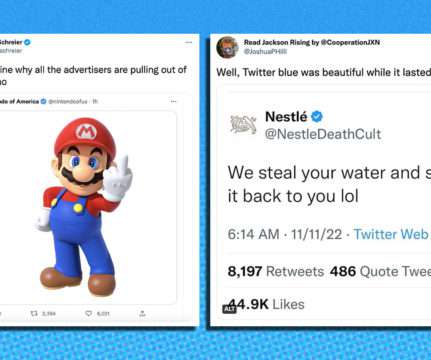Like the Mario tweet with the heart icon
This screenshot has width=431, height=360.
coord(88,313)
